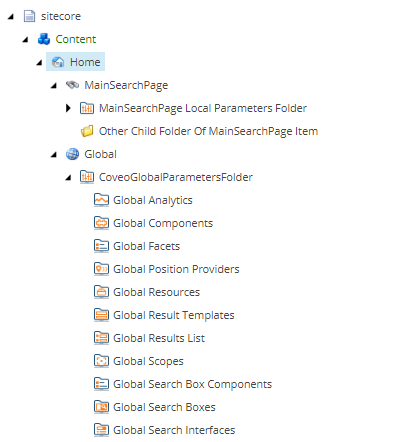Collapse the MainSearchPage node arrow
Viewport: 407px width, 442px height.
click(54, 85)
